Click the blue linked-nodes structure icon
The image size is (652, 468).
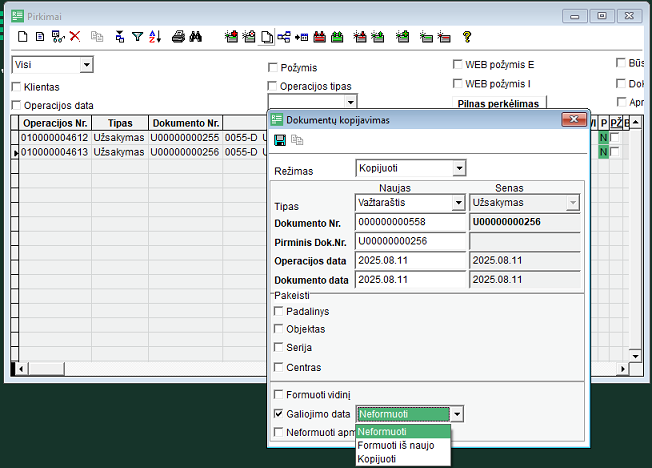click(284, 37)
